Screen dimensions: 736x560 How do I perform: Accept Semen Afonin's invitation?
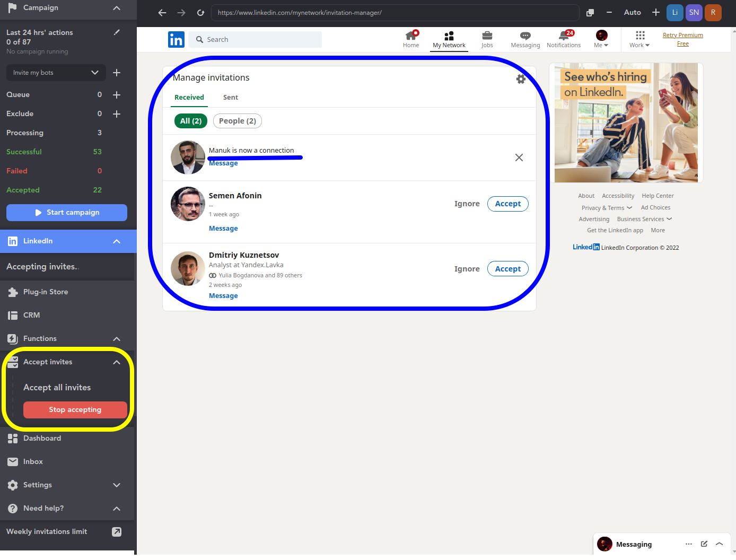coord(508,204)
